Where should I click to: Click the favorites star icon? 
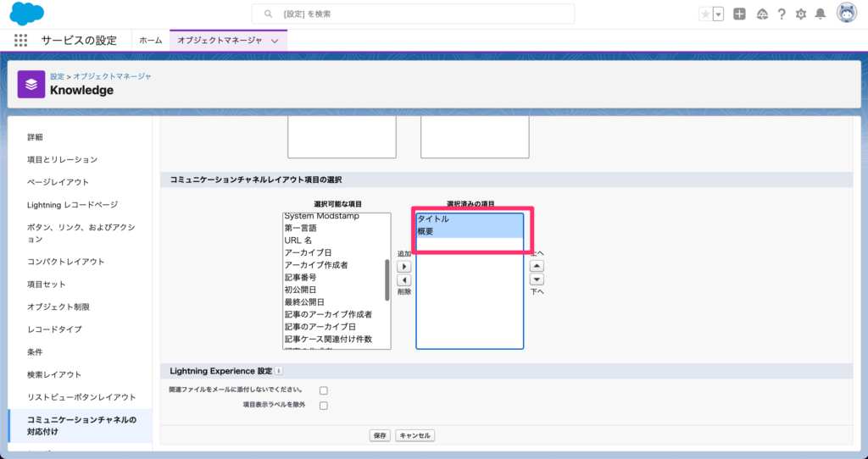click(x=706, y=14)
